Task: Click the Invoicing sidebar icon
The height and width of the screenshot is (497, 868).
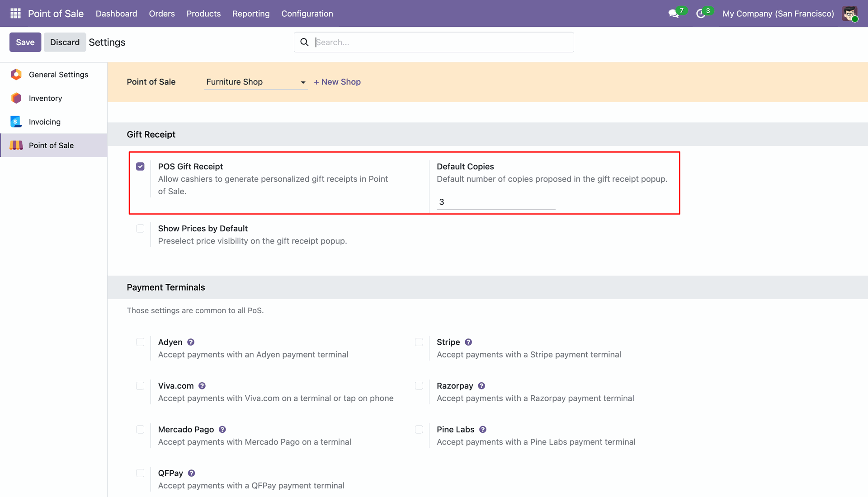Action: click(16, 122)
